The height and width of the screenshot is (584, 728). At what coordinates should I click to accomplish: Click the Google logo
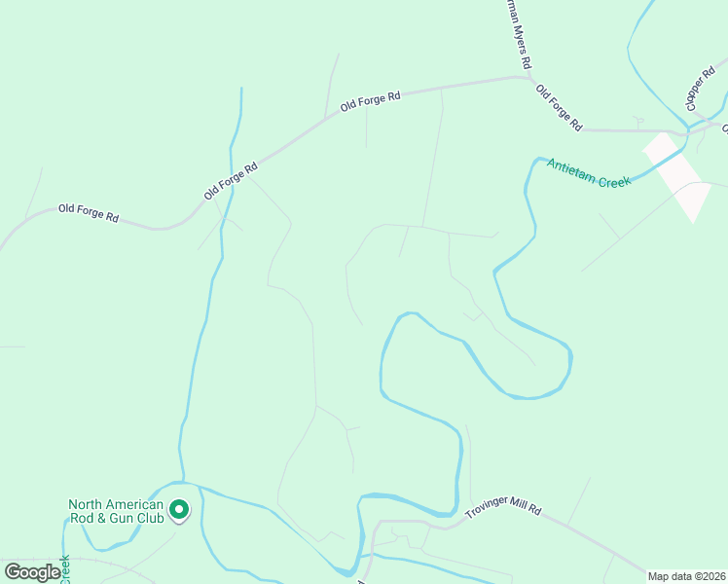(33, 572)
